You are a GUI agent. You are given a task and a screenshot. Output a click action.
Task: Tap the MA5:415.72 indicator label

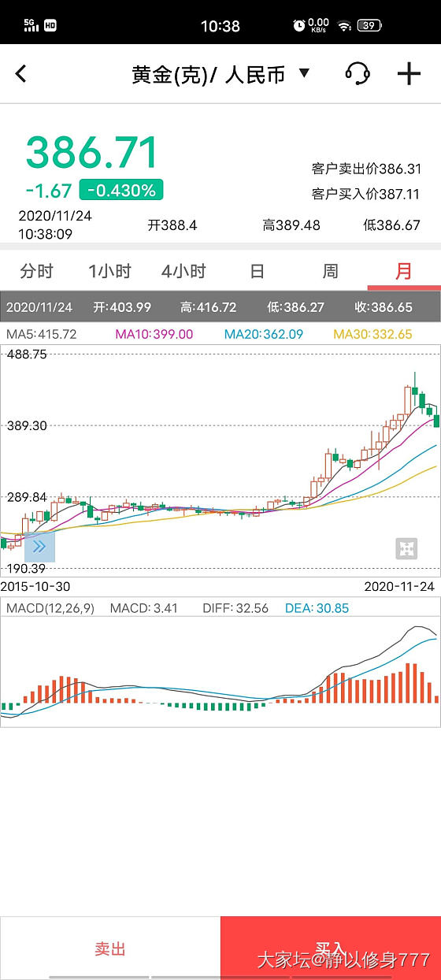coord(42,334)
